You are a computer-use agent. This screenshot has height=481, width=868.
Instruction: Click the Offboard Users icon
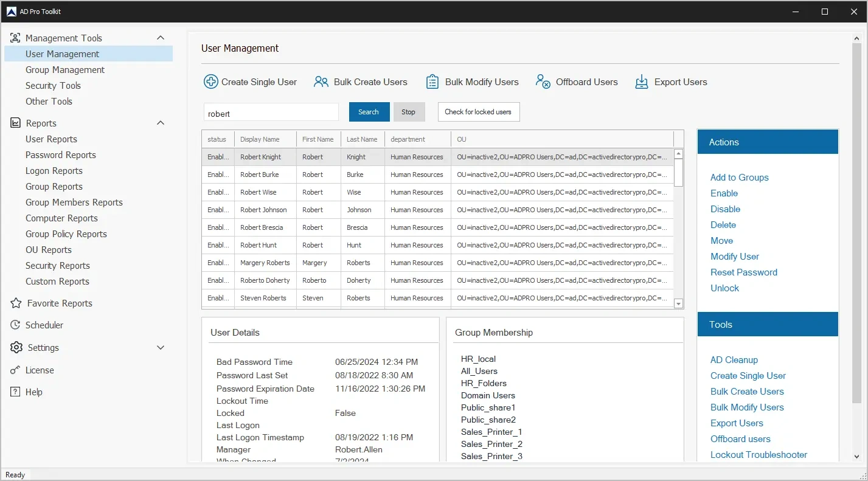click(543, 81)
